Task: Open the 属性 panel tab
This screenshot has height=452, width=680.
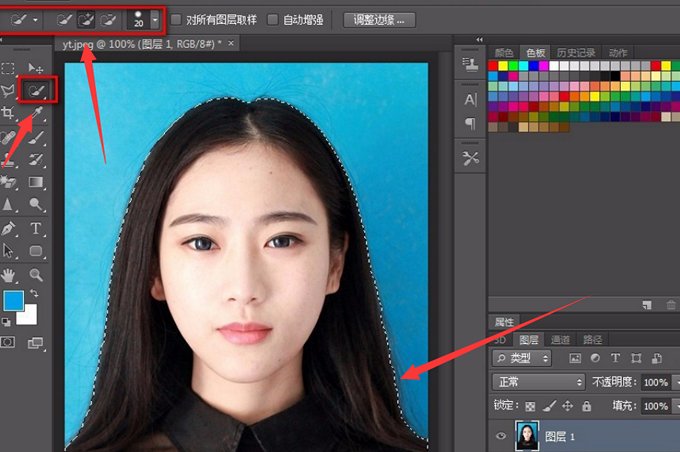Action: point(504,322)
